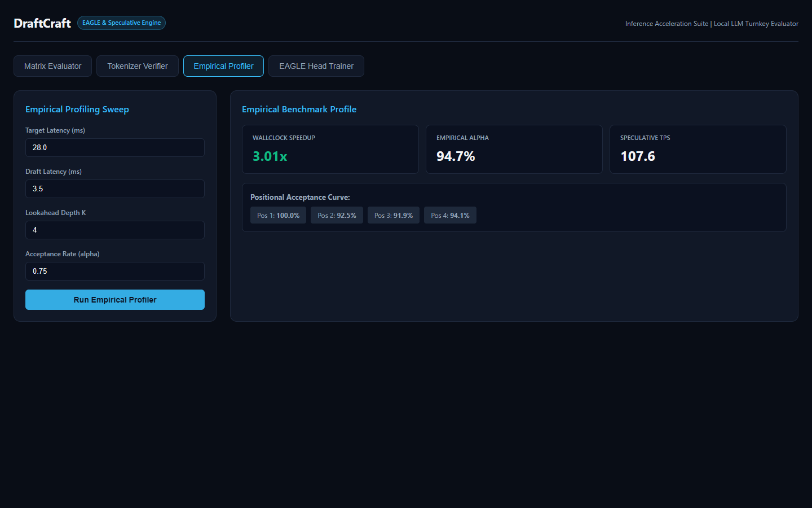Image resolution: width=812 pixels, height=508 pixels.
Task: Select the Pos 2: 92.5% chip
Action: (337, 215)
